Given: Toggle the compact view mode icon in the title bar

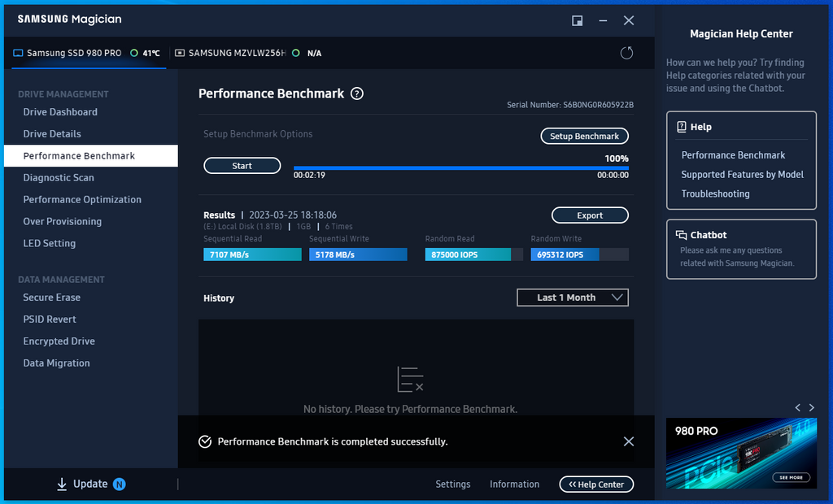Looking at the screenshot, I should pos(577,20).
